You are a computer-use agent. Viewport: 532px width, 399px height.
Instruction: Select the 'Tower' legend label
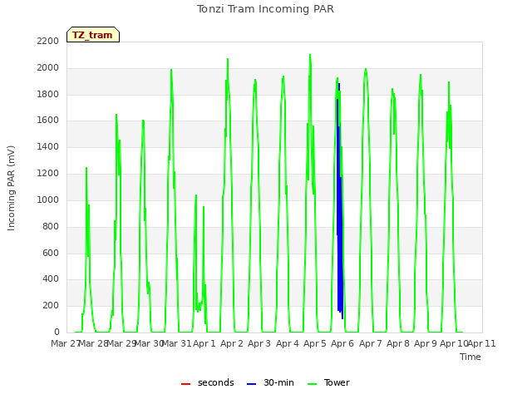pyautogui.click(x=337, y=382)
